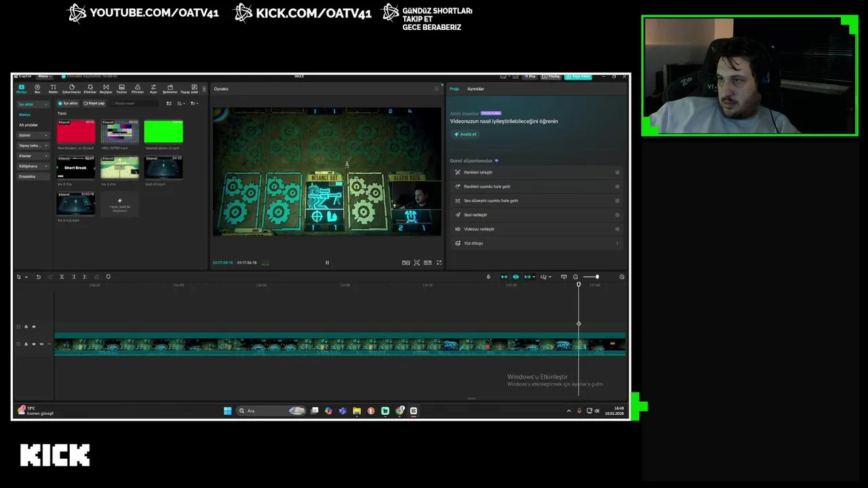Toggle Ses düzeyini uyumlu hale getir
The height and width of the screenshot is (488, 868).
[x=617, y=201]
